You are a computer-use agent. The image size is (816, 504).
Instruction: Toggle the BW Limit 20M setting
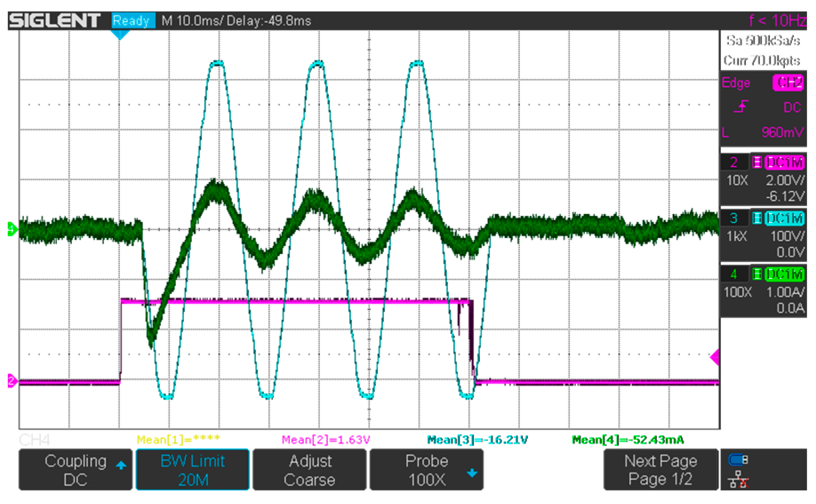(192, 470)
